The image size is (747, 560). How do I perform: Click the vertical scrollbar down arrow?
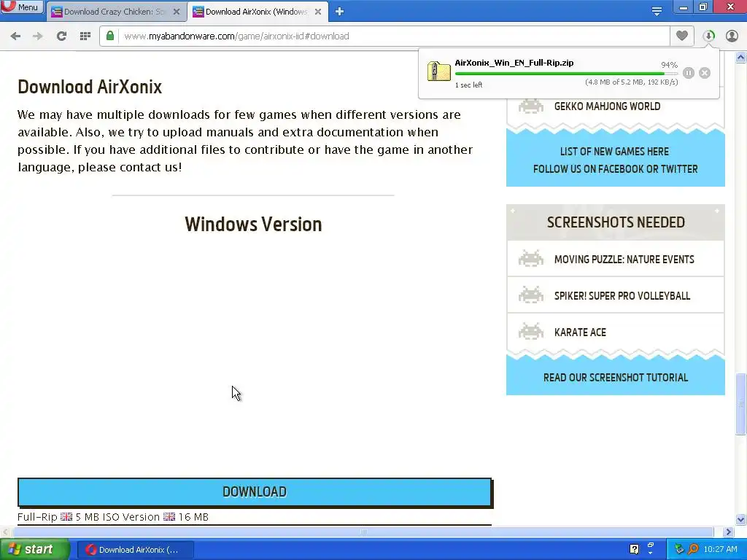(x=741, y=519)
